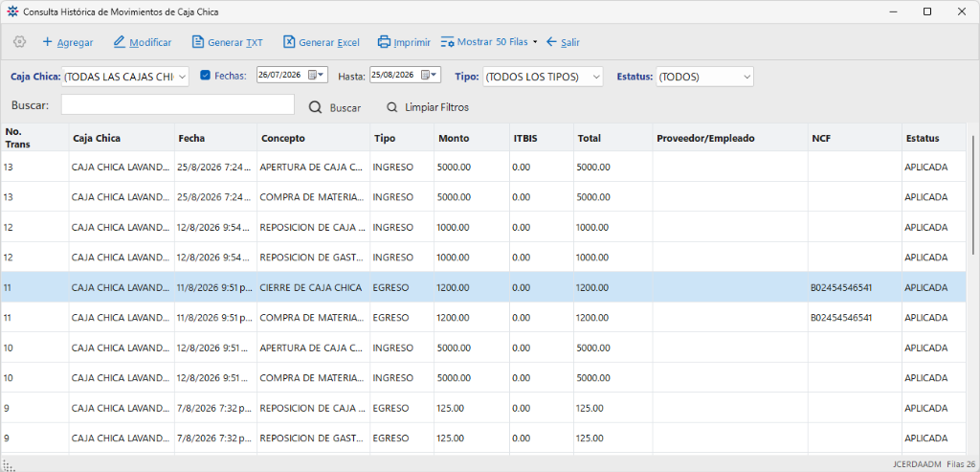The width and height of the screenshot is (980, 472).
Task: Click the vertical scrollbar of the table
Action: (x=973, y=195)
